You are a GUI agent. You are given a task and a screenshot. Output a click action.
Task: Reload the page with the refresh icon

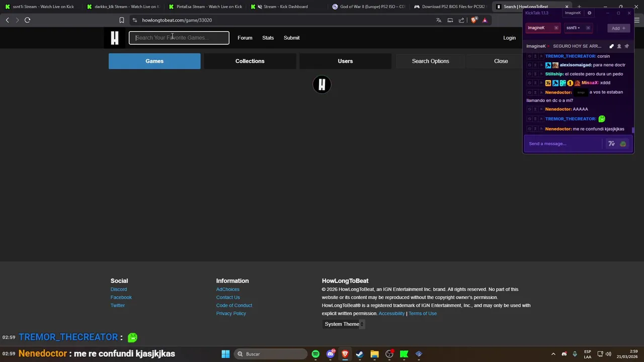tap(28, 20)
